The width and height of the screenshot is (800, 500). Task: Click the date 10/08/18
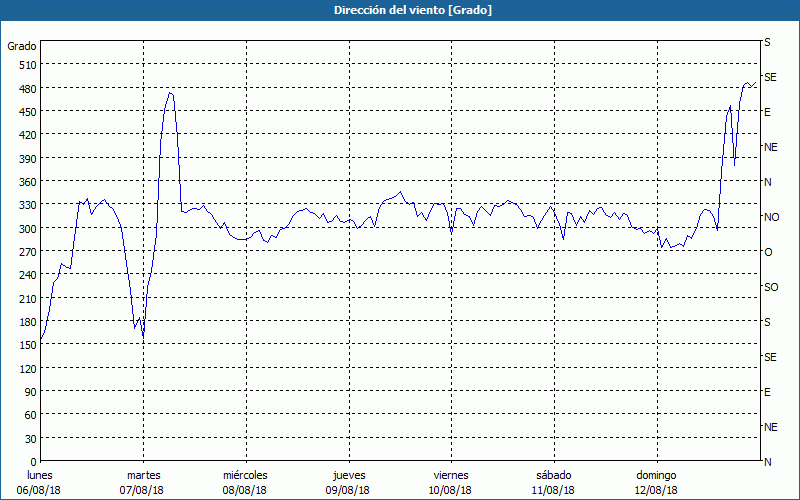[451, 490]
